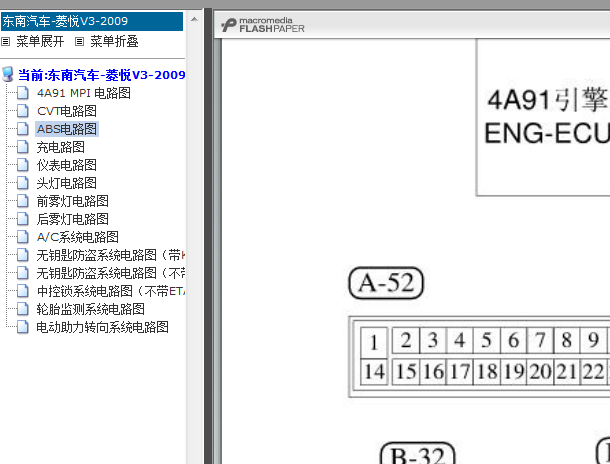Click the B-32 connector label
Image resolution: width=610 pixels, height=464 pixels.
417,453
